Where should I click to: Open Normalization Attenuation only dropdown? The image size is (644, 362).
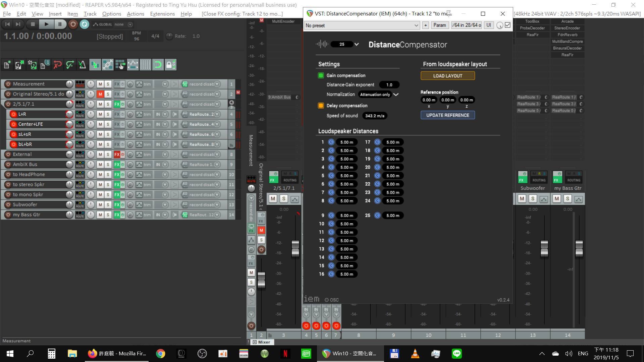tap(379, 95)
